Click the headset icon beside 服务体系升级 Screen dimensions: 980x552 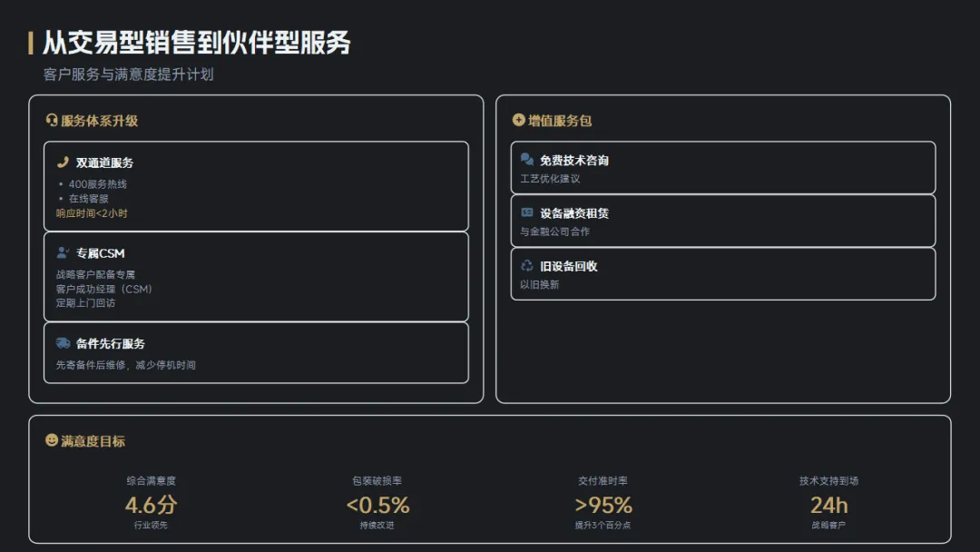pos(52,121)
